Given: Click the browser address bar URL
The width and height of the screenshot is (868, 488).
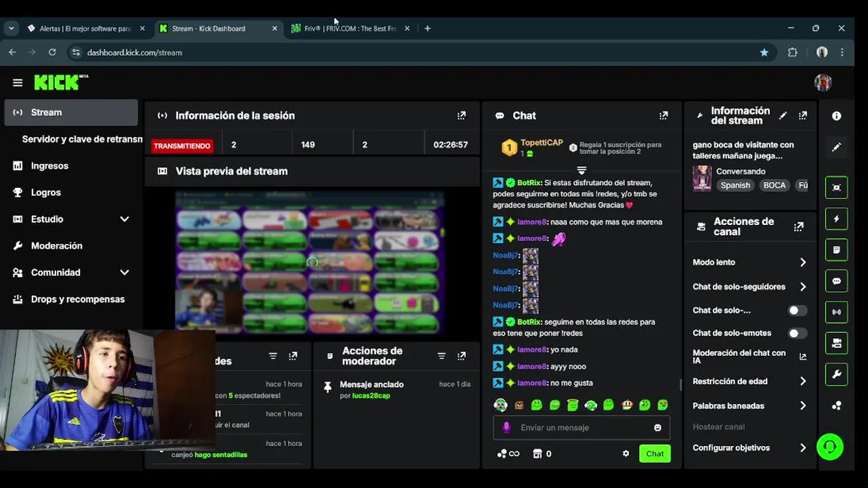Looking at the screenshot, I should tap(135, 52).
